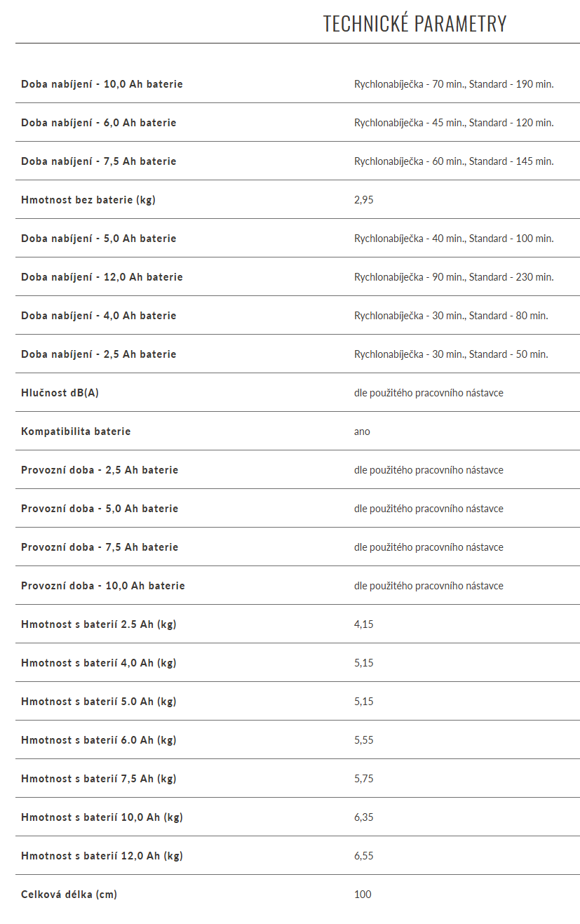Click the Hmotnost bez baterie (kg) label

click(x=88, y=200)
